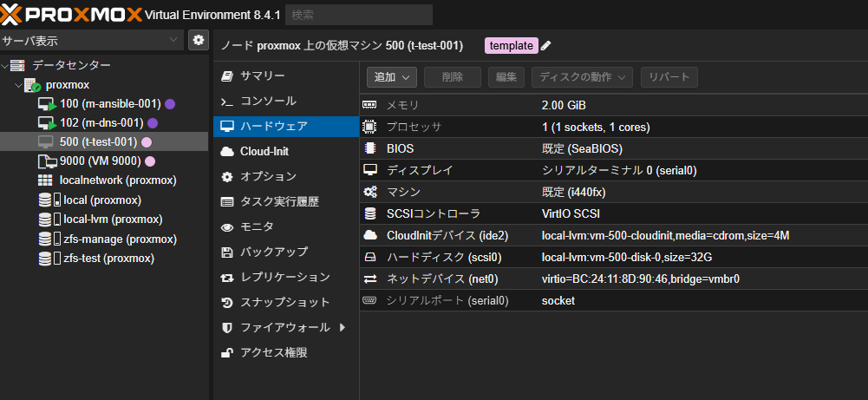868x400 pixels.
Task: Open the アクセス権限 tab
Action: click(x=286, y=352)
